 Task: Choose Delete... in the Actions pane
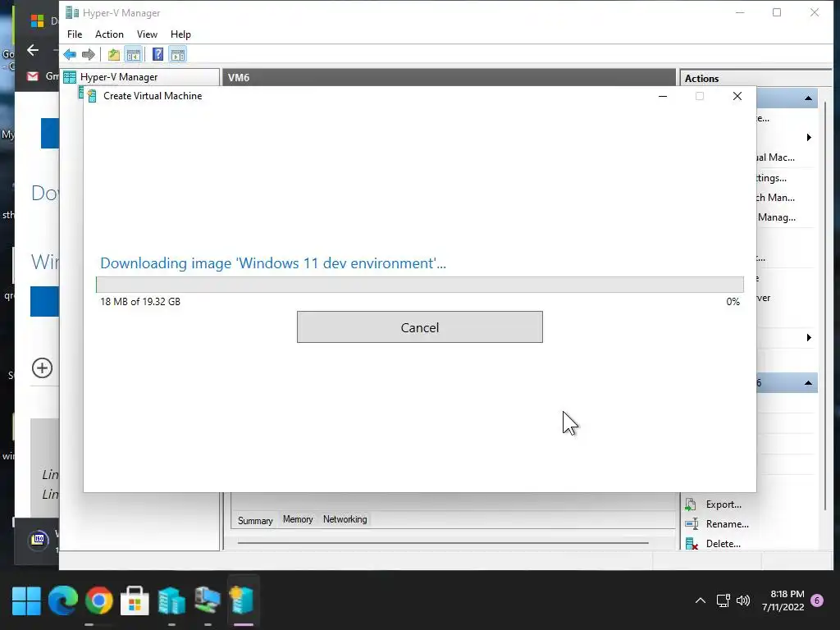(723, 543)
